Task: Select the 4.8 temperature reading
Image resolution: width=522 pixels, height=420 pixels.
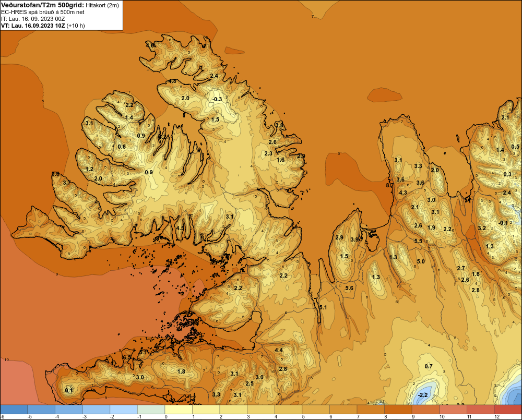Action: point(172,81)
